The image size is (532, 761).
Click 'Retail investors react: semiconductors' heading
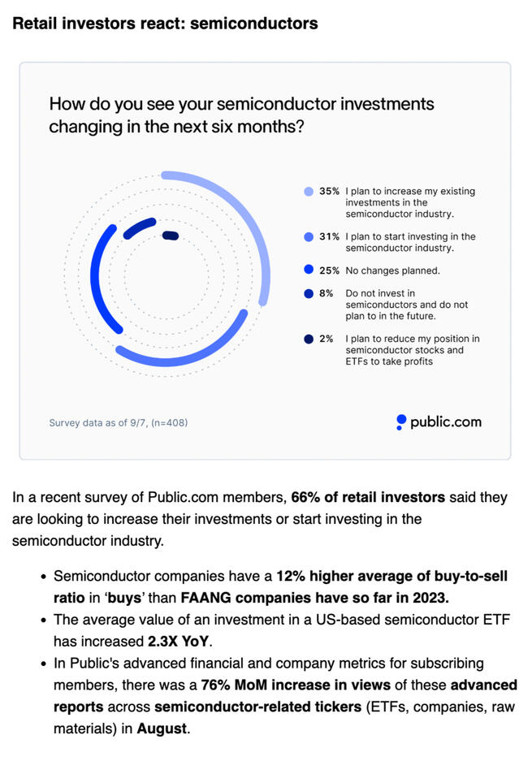tap(165, 24)
